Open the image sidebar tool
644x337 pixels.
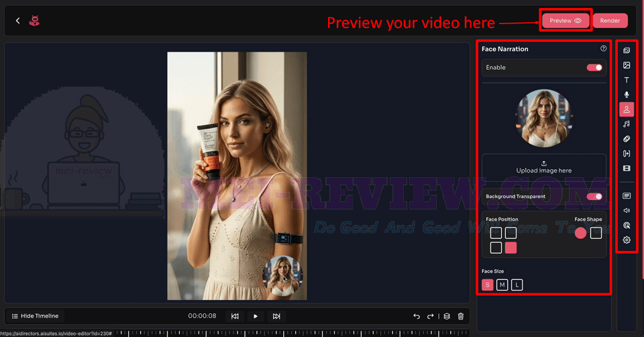[627, 65]
